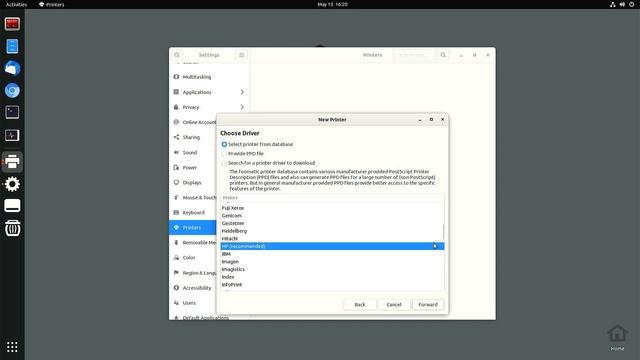640x360 pixels.
Task: Click network icon in top bar
Action: click(613, 4)
